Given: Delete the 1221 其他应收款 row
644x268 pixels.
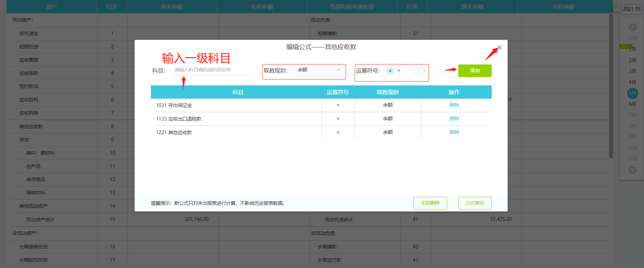Looking at the screenshot, I should pyautogui.click(x=454, y=132).
